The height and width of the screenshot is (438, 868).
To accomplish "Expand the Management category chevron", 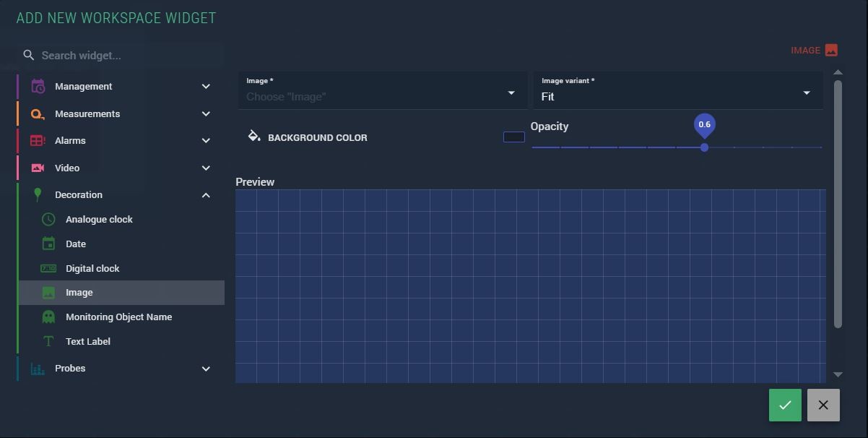I will pyautogui.click(x=206, y=86).
